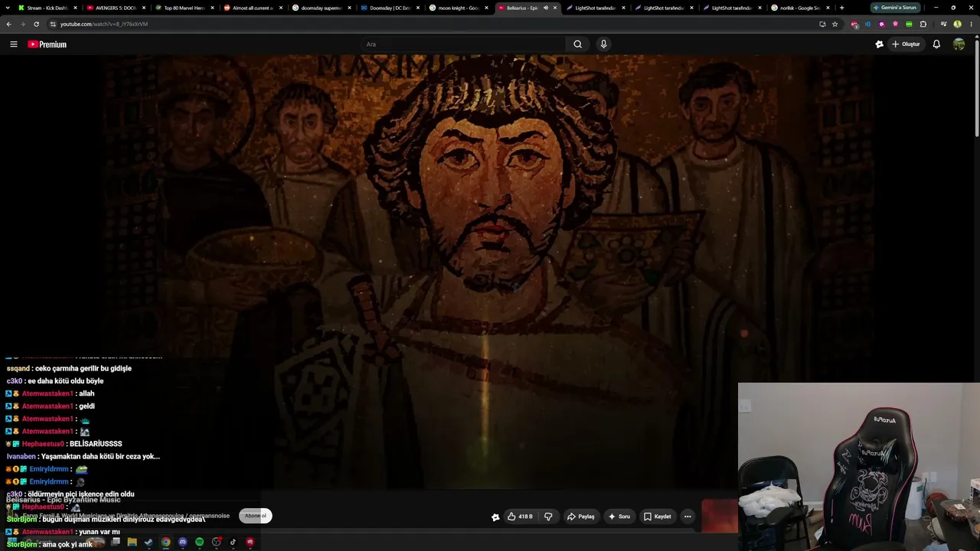The height and width of the screenshot is (551, 980).
Task: Open the more actions three-dot menu
Action: (688, 517)
